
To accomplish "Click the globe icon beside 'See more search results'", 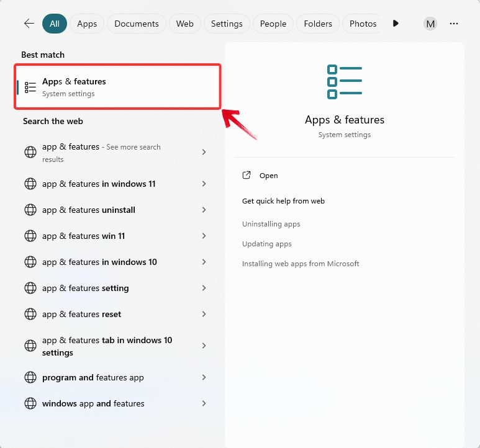I will pyautogui.click(x=30, y=152).
